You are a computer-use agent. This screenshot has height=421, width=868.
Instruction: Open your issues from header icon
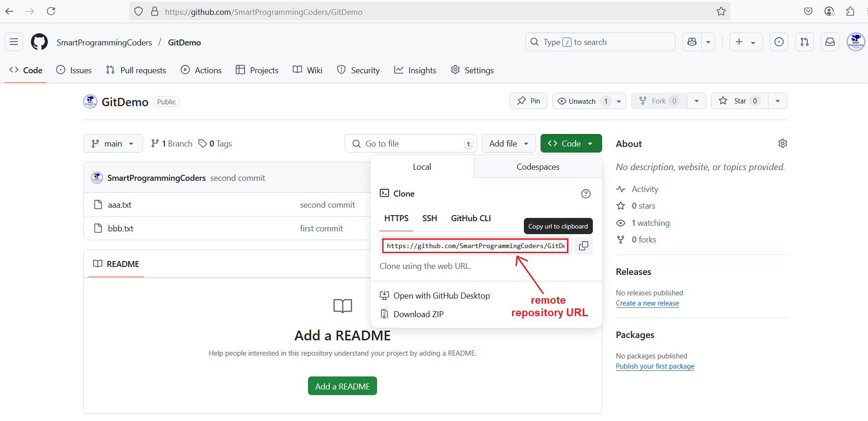pos(779,42)
